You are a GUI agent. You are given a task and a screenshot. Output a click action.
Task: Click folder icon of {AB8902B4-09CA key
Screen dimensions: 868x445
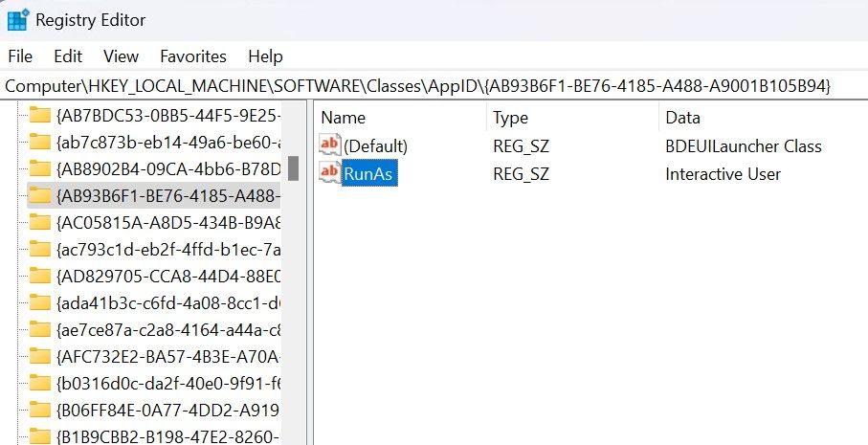click(39, 169)
